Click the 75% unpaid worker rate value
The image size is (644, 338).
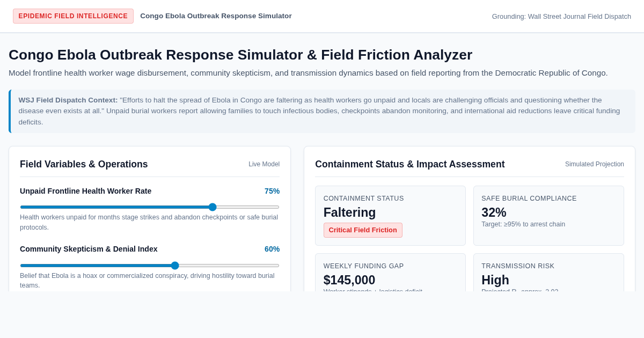[x=272, y=191]
